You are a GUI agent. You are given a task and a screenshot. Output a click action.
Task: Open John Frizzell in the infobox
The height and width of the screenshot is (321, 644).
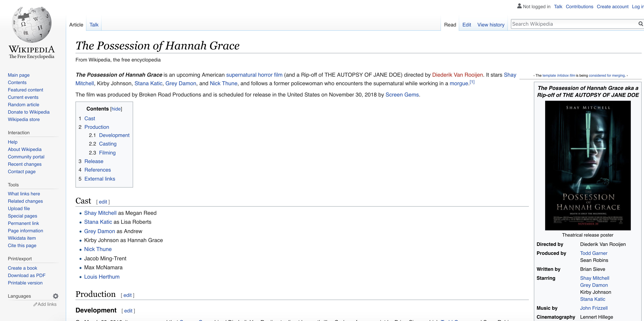click(x=593, y=308)
